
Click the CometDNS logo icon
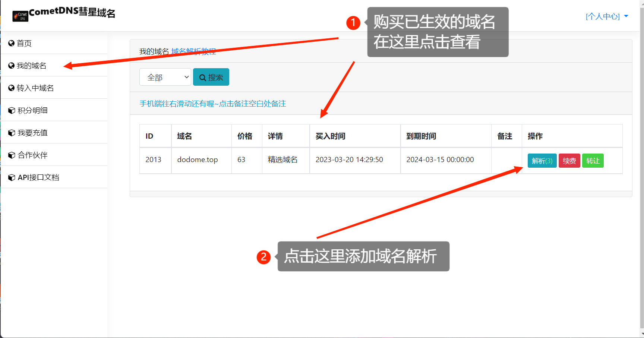coord(20,16)
